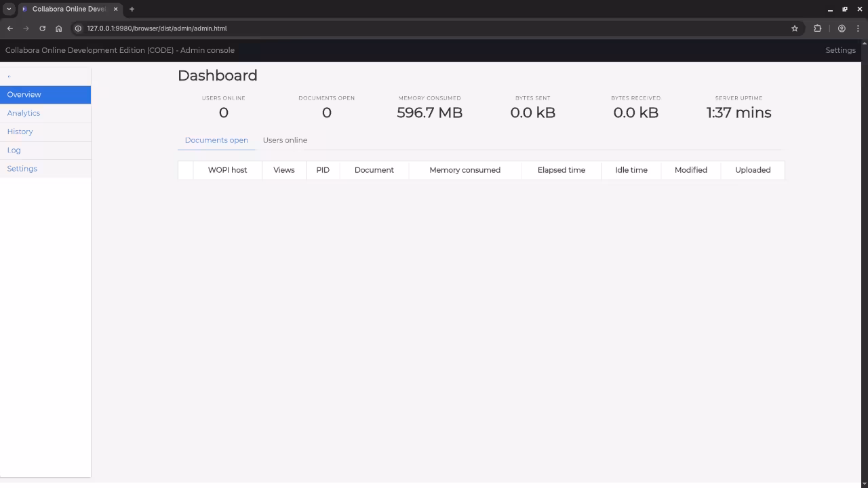Click the Settings link in top header

[840, 50]
